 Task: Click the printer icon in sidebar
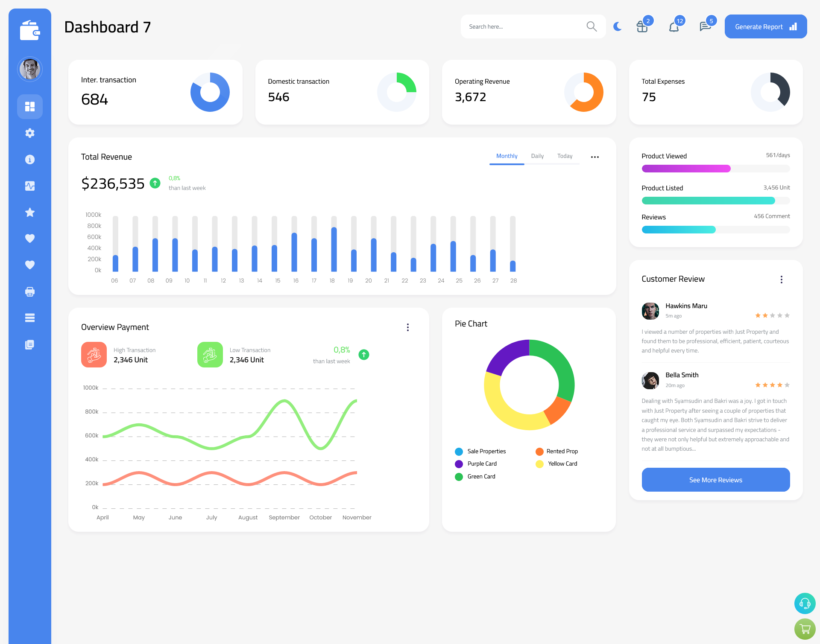pos(30,291)
